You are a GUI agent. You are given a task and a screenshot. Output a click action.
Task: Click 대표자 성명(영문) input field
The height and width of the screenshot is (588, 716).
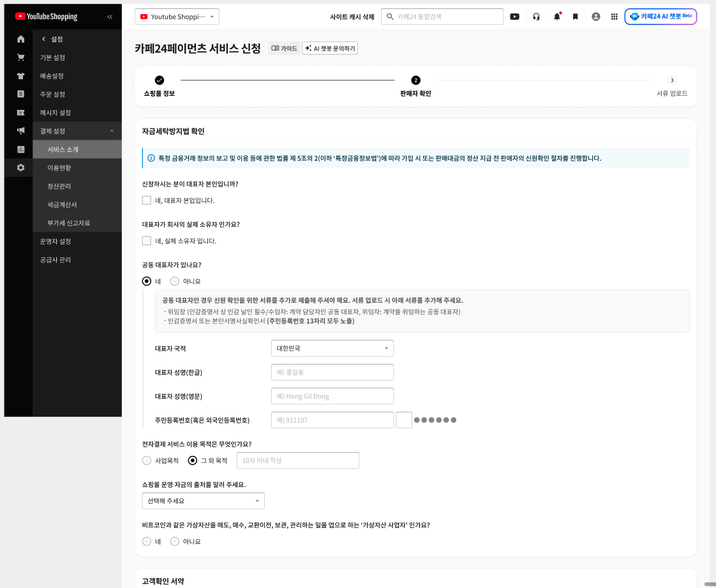tap(332, 396)
